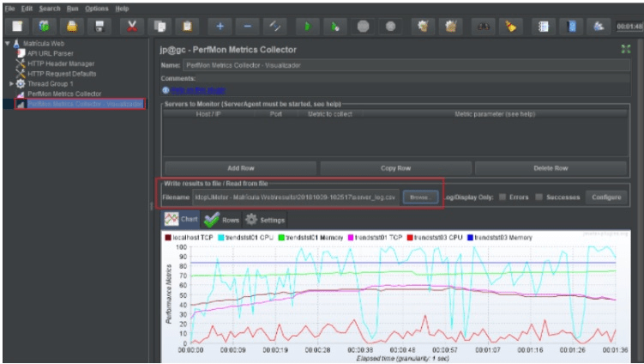Open the Options menu
Image resolution: width=644 pixels, height=364 pixels.
click(x=96, y=8)
